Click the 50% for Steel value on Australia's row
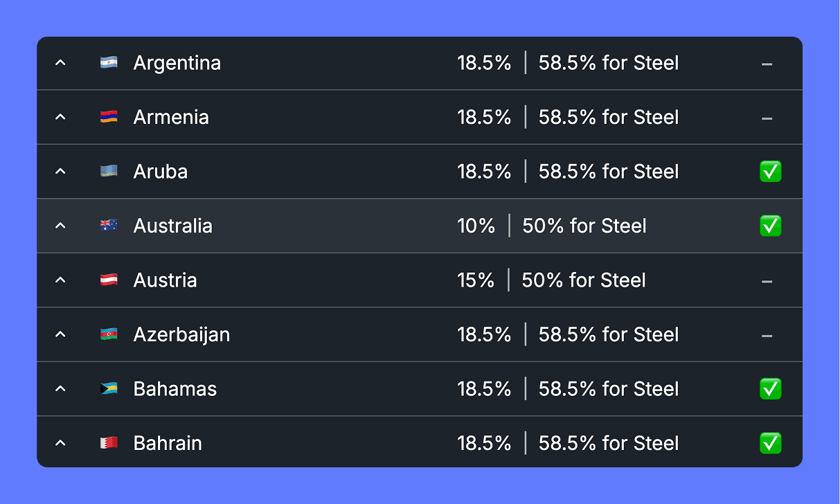Image resolution: width=840 pixels, height=504 pixels. click(584, 226)
